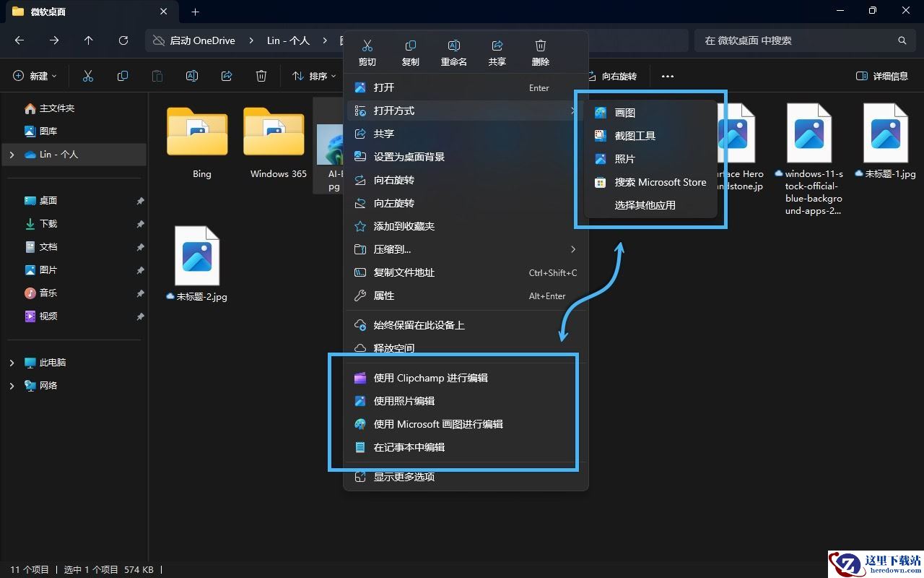Select 使用 Clipchamp 进行编辑
Image resolution: width=924 pixels, height=578 pixels.
pos(466,378)
